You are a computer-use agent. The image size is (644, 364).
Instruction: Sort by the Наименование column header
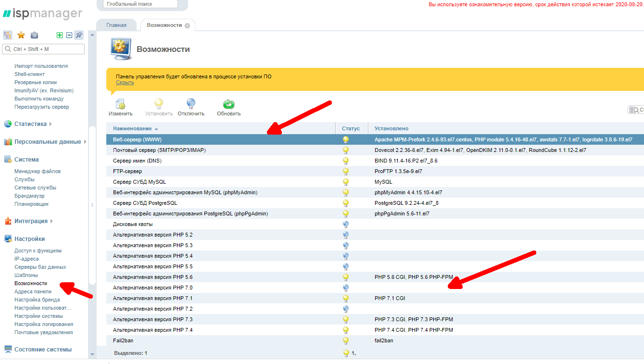(221, 128)
